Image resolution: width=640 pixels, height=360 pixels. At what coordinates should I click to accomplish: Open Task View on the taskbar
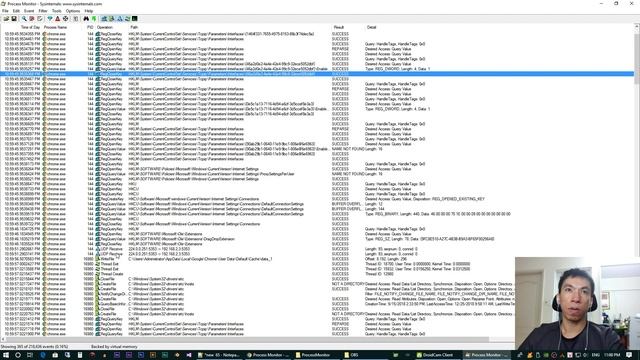pyautogui.click(x=30, y=355)
